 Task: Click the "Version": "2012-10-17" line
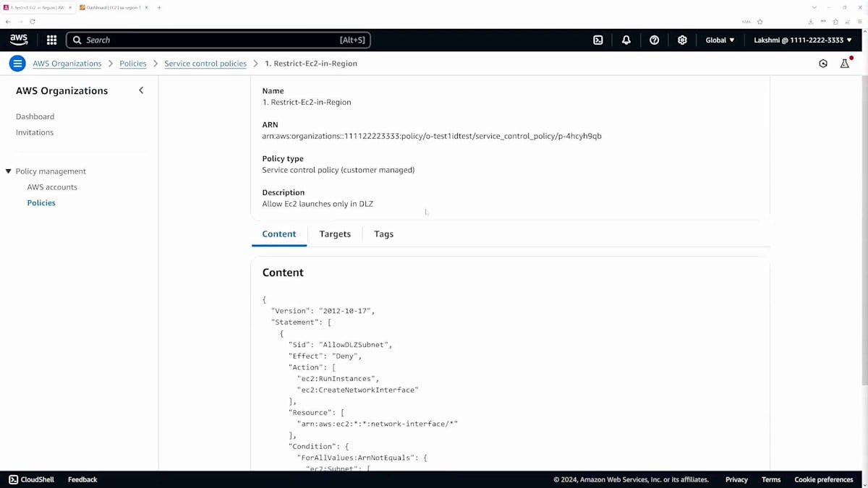tap(323, 311)
